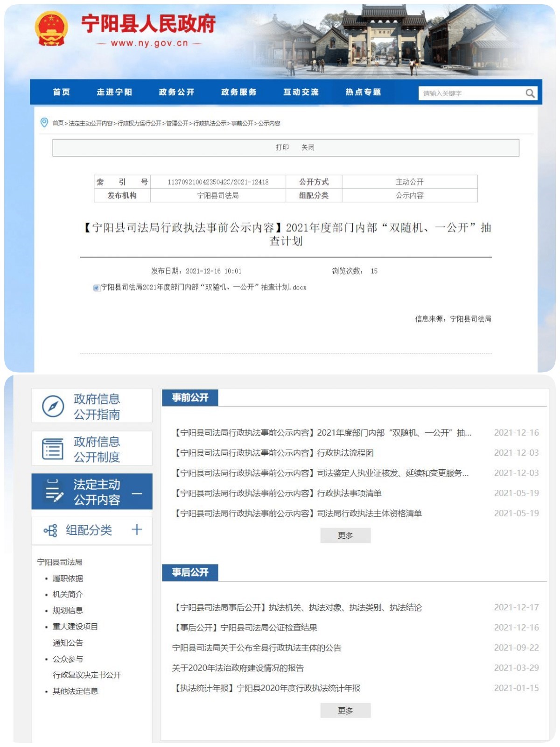
Task: Click the pencil-list icon for 法定主动公开内容
Action: pyautogui.click(x=54, y=492)
